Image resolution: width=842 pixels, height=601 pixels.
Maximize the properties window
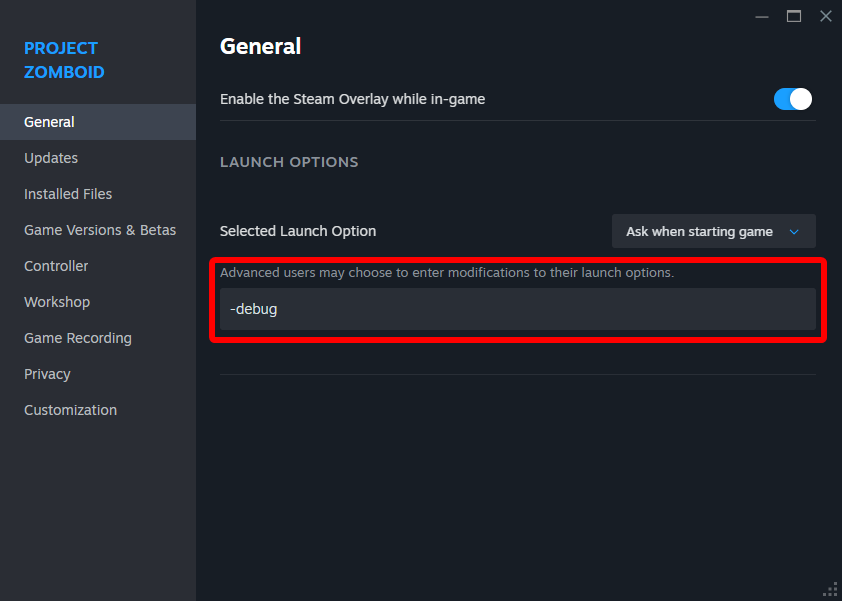pyautogui.click(x=794, y=16)
